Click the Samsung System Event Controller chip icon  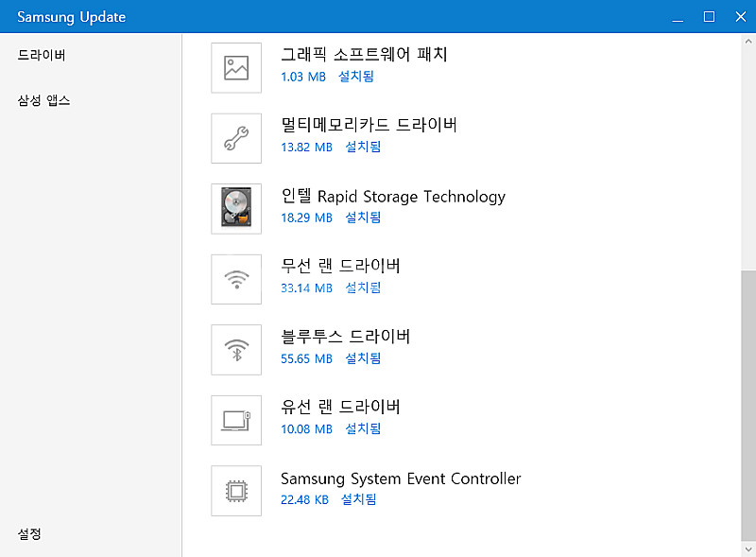tap(236, 491)
